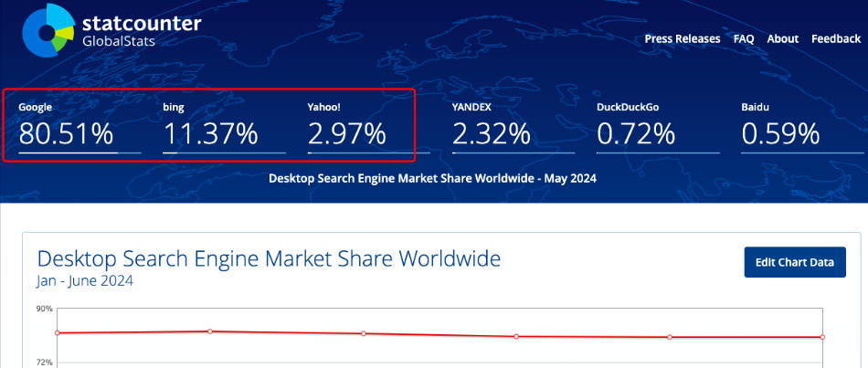Open the Feedback link
This screenshot has width=868, height=368.
(835, 38)
